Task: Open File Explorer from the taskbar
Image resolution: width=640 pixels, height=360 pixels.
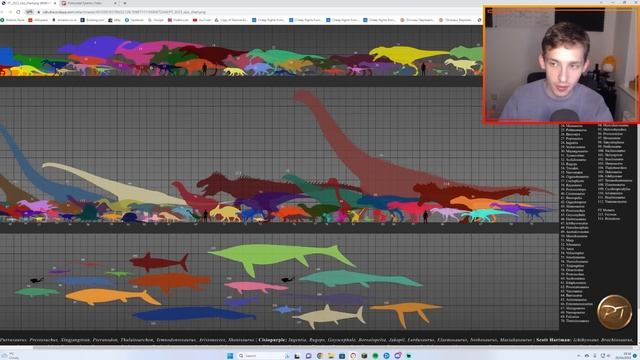Action: tap(331, 356)
